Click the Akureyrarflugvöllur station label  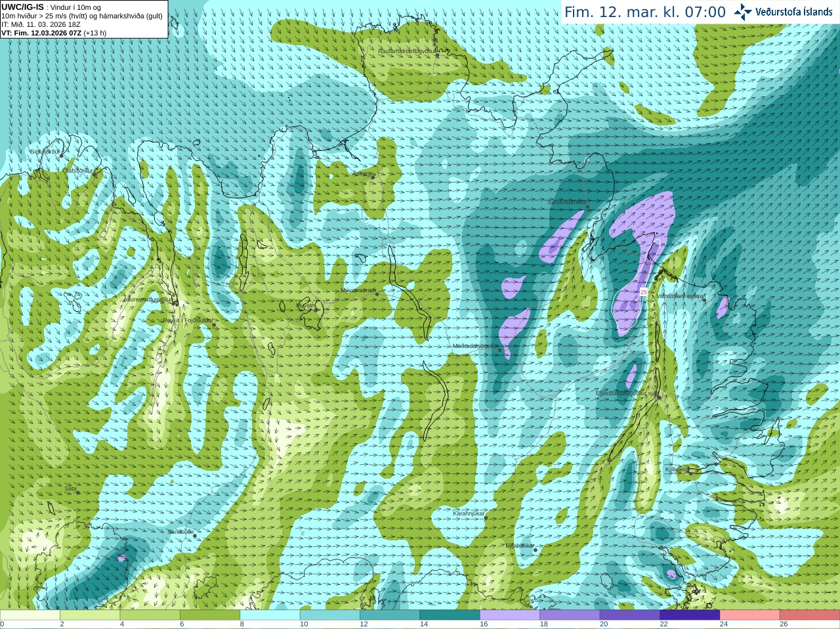pos(148,299)
